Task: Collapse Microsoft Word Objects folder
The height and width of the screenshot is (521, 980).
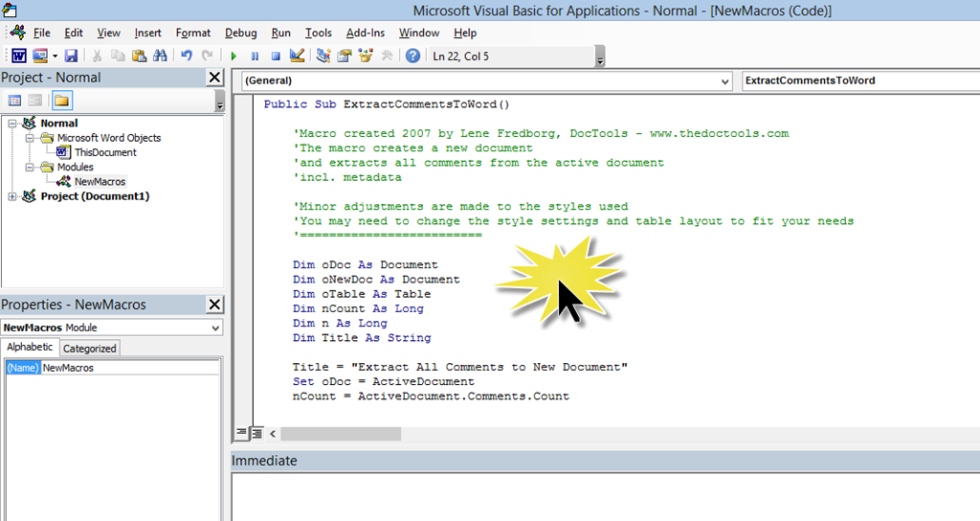Action: [29, 138]
